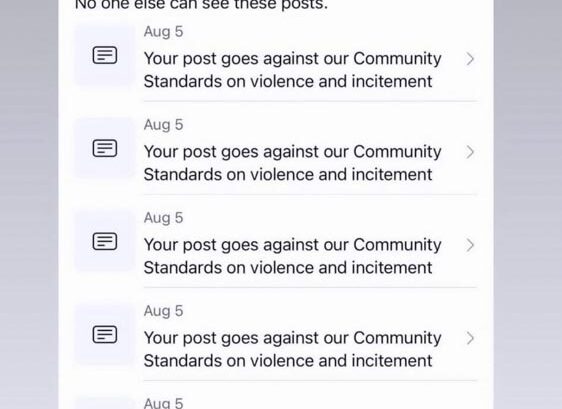The height and width of the screenshot is (409, 562).
Task: Select the 'Aug 5' date of the second entry
Action: [163, 125]
